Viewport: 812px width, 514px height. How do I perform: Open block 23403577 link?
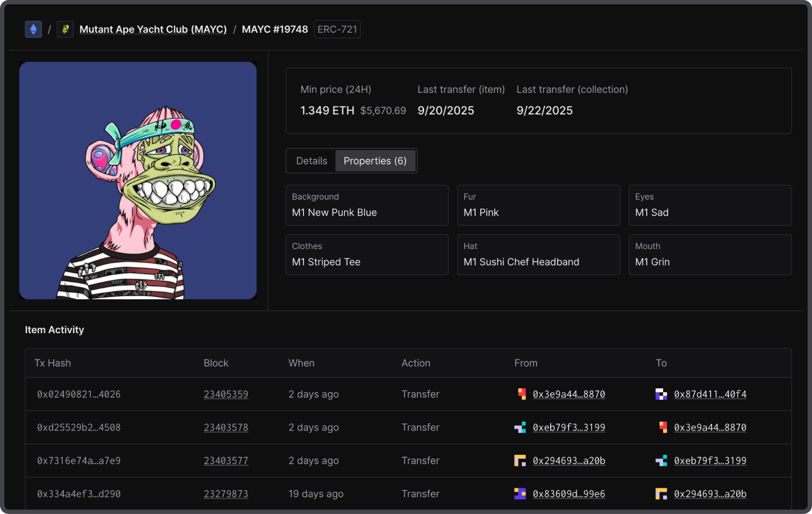pos(226,461)
